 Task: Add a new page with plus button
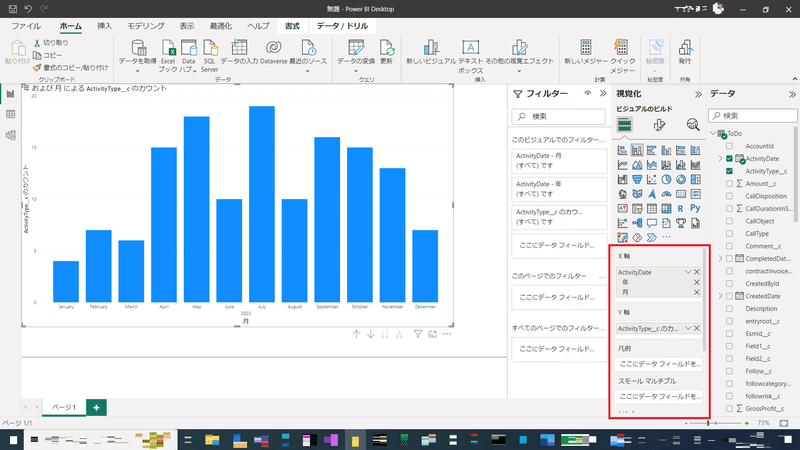(x=96, y=407)
